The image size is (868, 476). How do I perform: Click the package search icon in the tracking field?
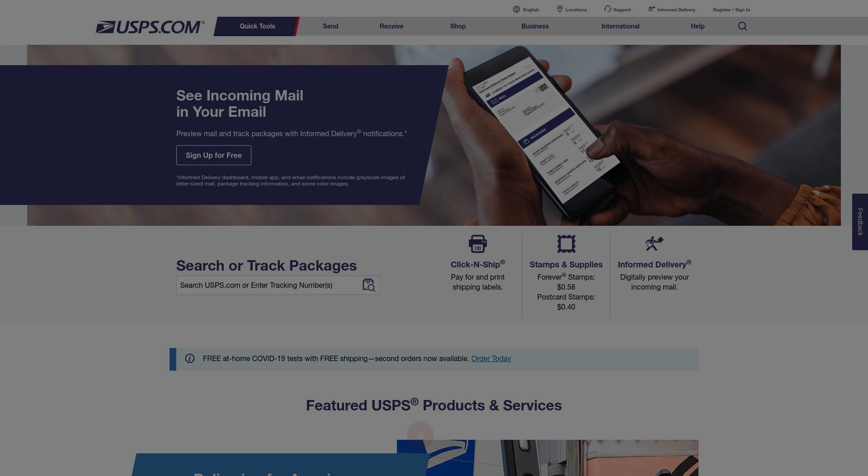[369, 285]
